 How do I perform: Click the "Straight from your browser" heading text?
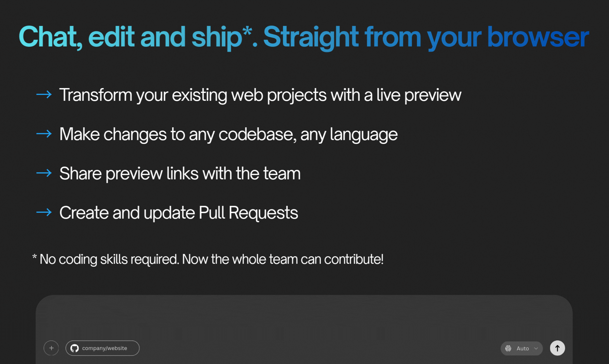(426, 37)
